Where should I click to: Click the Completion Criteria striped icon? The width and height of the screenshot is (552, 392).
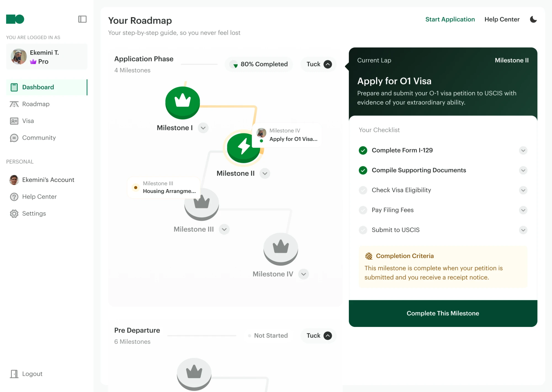[x=369, y=256]
